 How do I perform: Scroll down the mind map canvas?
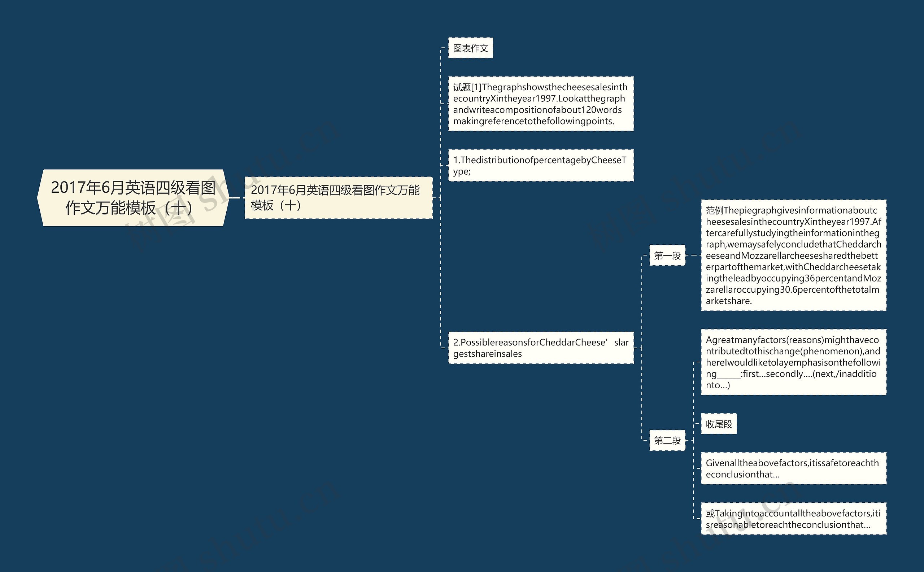click(462, 286)
